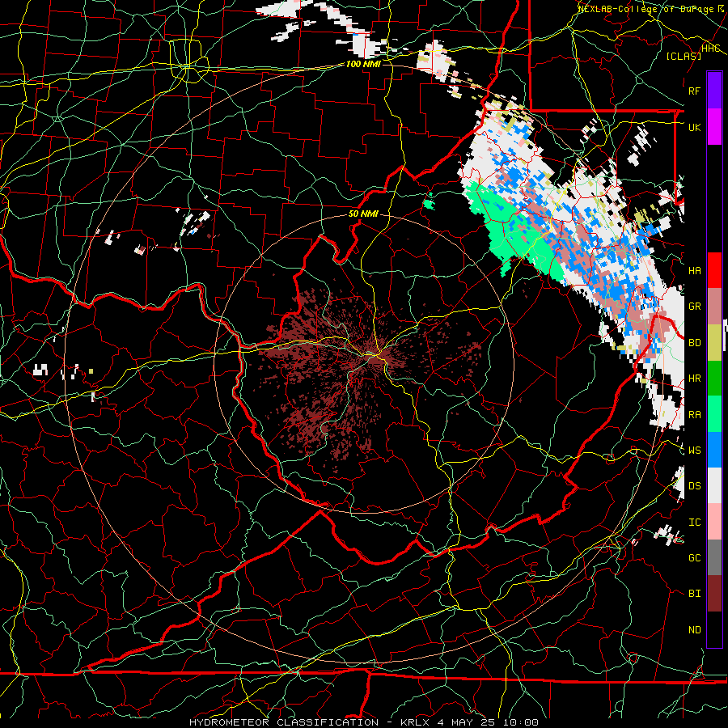
Task: Click the RF legend label
Action: [x=694, y=91]
